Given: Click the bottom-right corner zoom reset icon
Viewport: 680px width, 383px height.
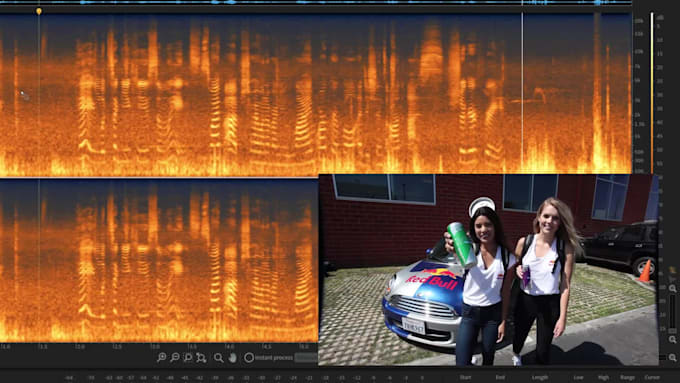Looking at the screenshot, I should pyautogui.click(x=673, y=357).
